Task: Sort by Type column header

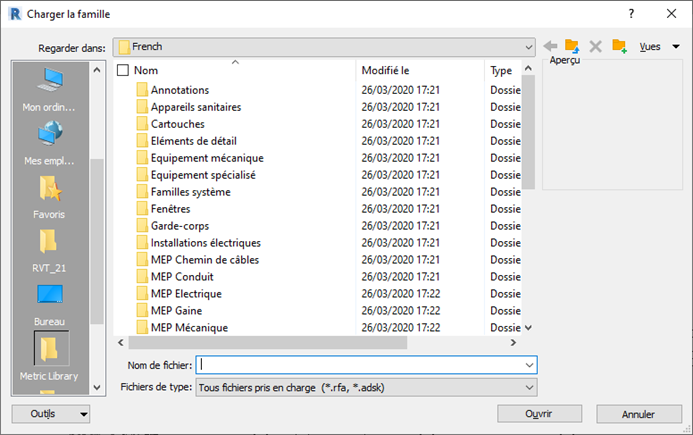Action: pyautogui.click(x=503, y=70)
